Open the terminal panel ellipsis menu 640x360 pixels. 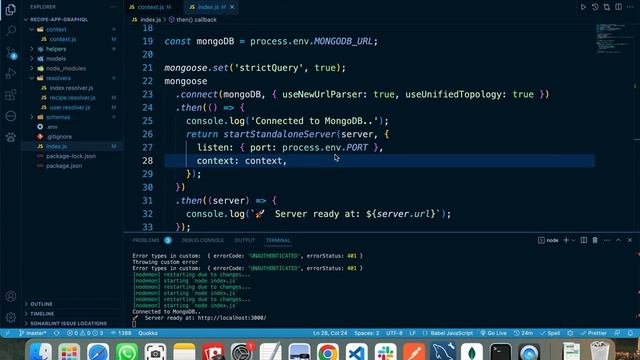(607, 240)
